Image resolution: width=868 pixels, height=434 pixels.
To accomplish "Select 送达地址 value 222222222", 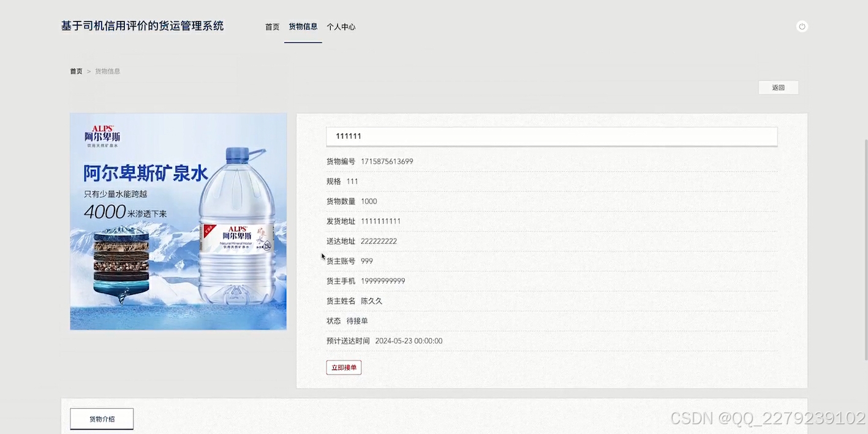I will pyautogui.click(x=379, y=242).
